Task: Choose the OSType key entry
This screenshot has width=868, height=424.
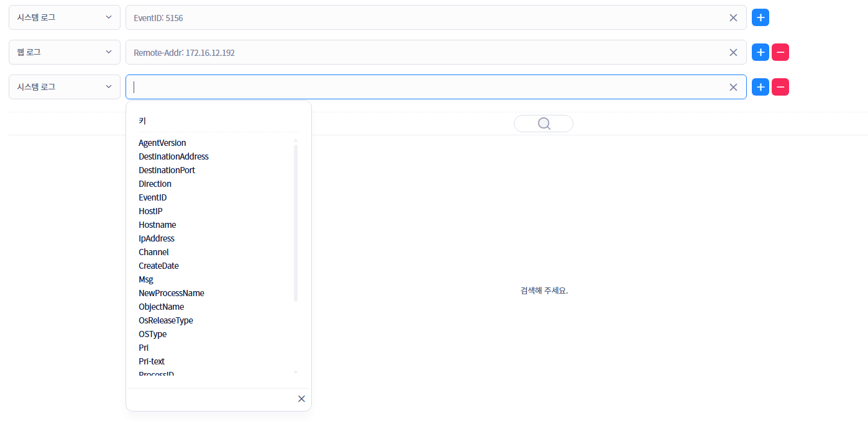Action: pyautogui.click(x=152, y=334)
